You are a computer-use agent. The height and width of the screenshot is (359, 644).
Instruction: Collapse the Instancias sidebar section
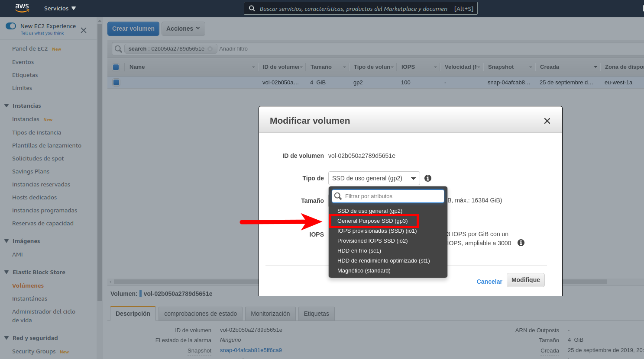pos(6,106)
